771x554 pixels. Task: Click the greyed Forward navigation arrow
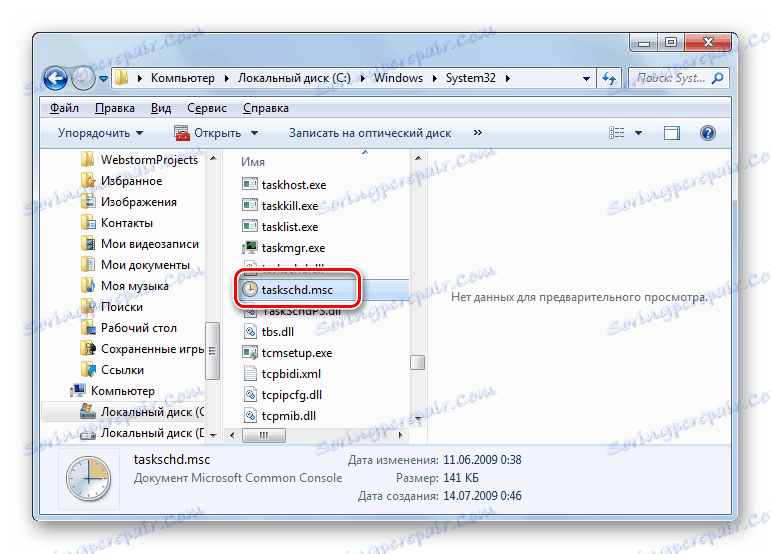[x=83, y=78]
